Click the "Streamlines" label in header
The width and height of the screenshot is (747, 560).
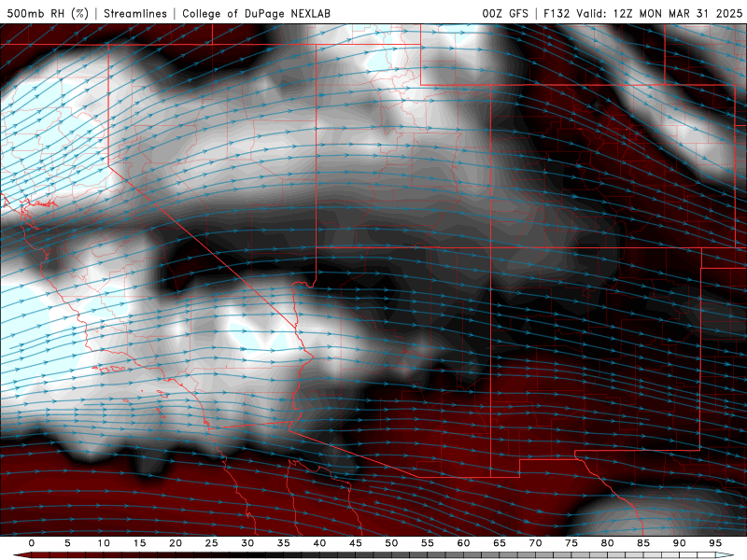click(x=135, y=13)
